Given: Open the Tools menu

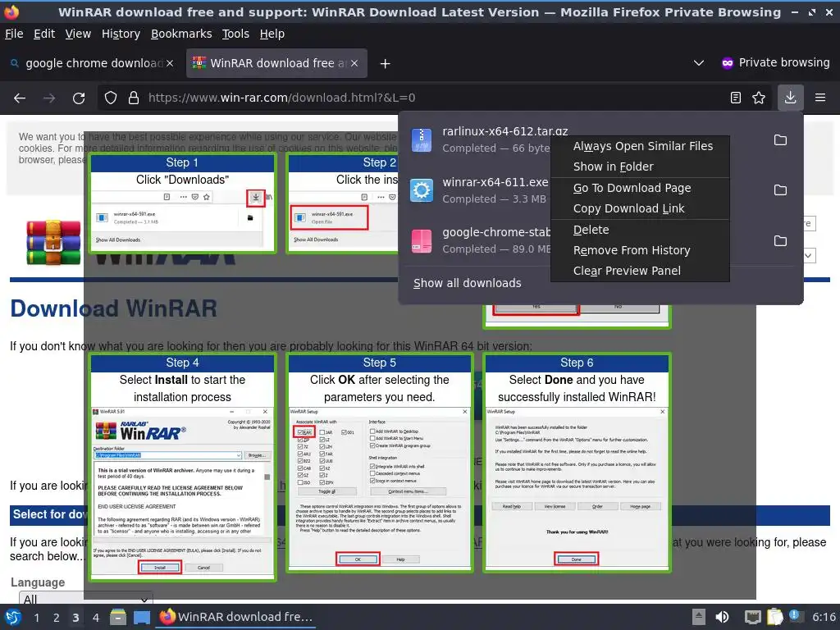Looking at the screenshot, I should (x=235, y=34).
